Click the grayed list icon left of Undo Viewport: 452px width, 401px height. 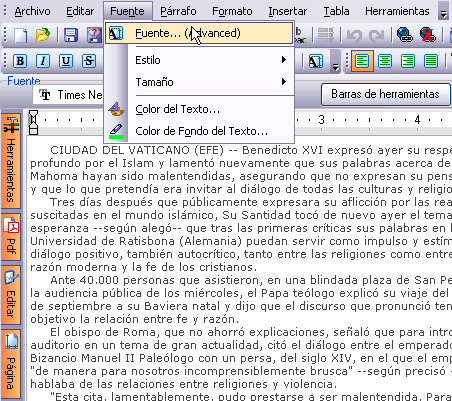click(x=326, y=35)
